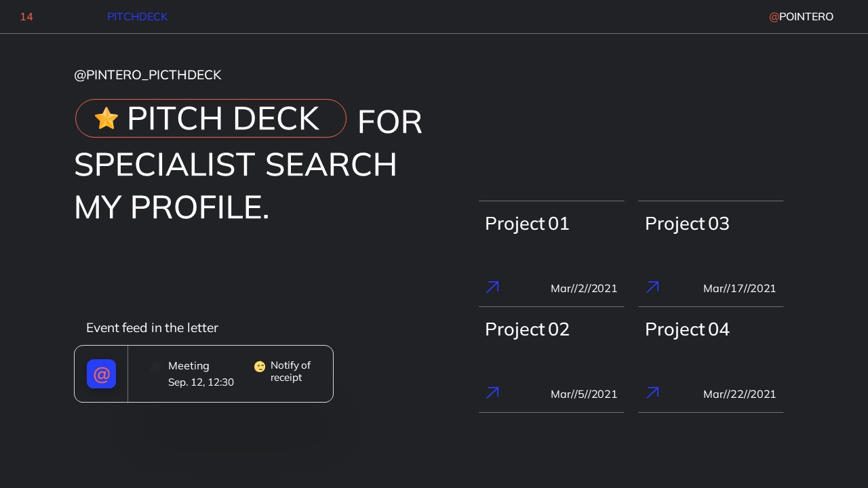Click the PITCHDECK header label
The height and width of the screenshot is (488, 868).
pyautogui.click(x=137, y=17)
